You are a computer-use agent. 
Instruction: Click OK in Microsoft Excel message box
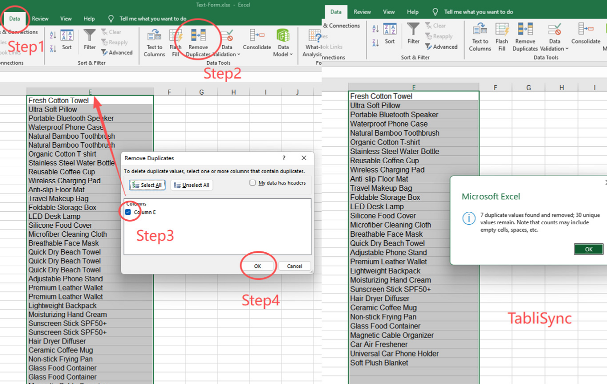pyautogui.click(x=588, y=249)
